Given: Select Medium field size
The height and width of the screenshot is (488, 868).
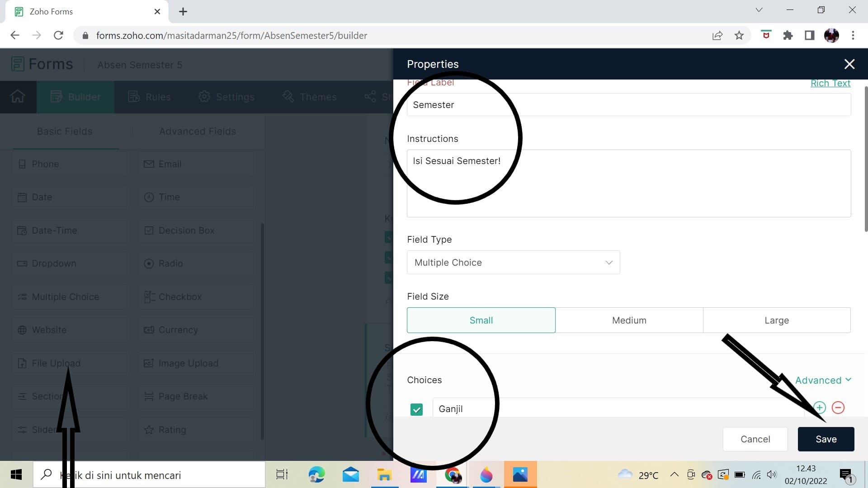Looking at the screenshot, I should pyautogui.click(x=629, y=320).
